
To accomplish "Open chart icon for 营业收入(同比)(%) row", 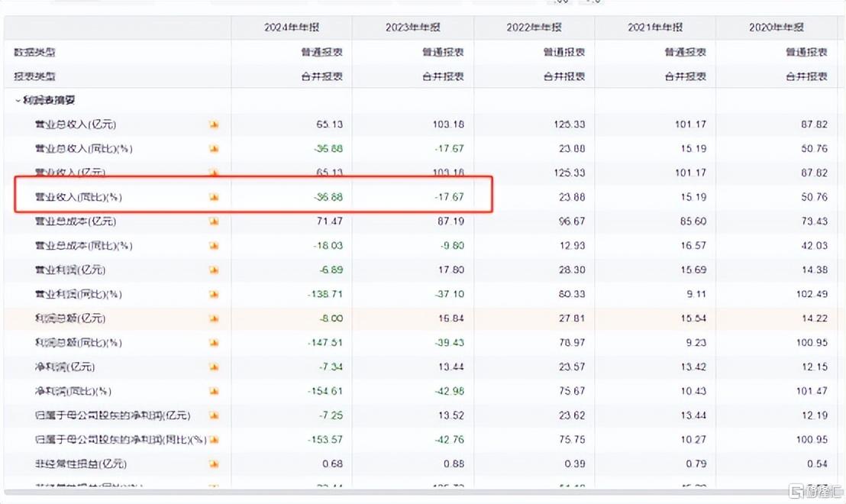I will point(215,198).
